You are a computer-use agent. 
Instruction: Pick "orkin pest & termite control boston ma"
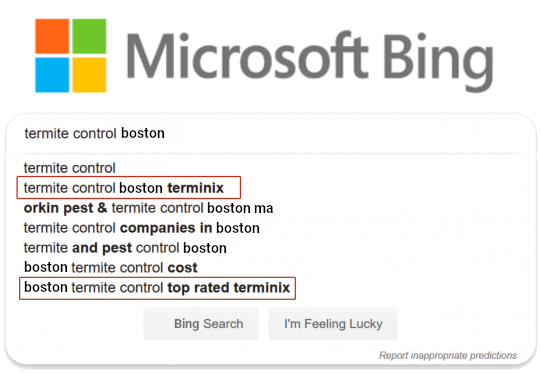tap(148, 208)
